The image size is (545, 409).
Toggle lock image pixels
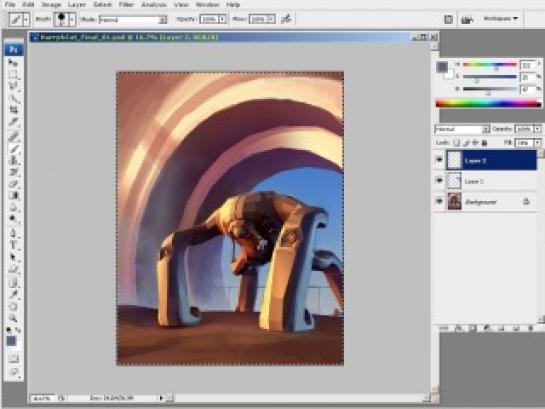point(466,142)
